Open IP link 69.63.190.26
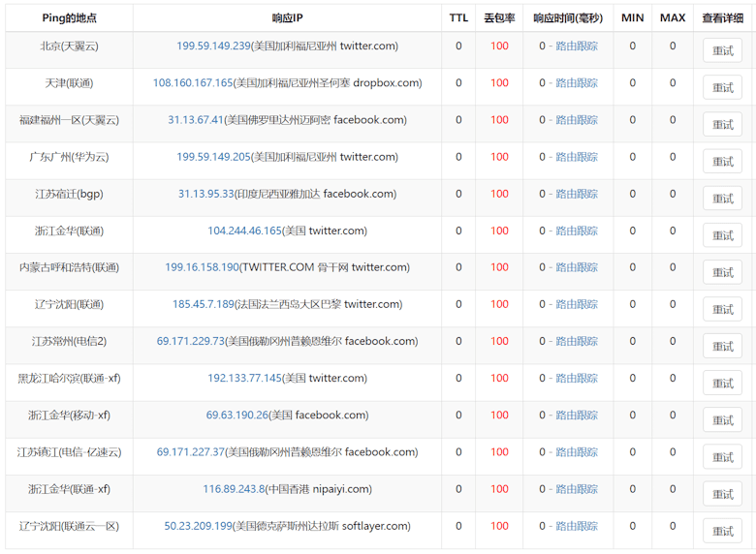The width and height of the screenshot is (756, 554). tap(237, 415)
